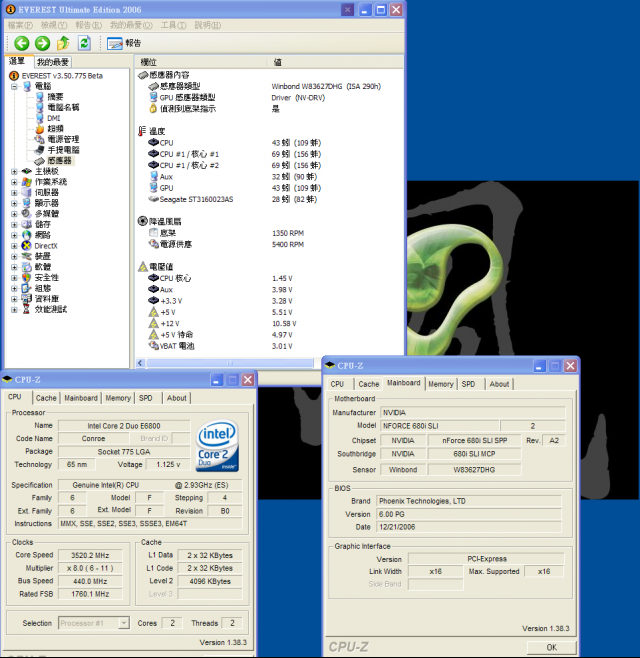
Task: Open SPD tab in left CPU-Z window
Action: [x=146, y=398]
